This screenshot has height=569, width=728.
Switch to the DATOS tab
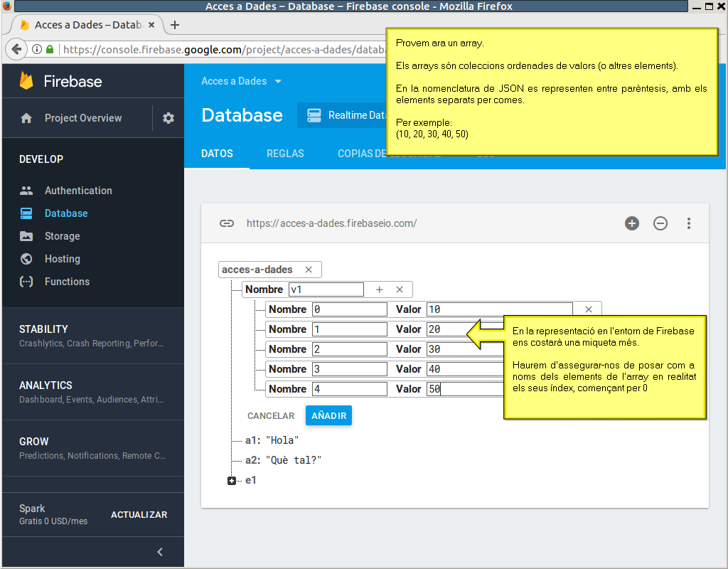click(217, 154)
